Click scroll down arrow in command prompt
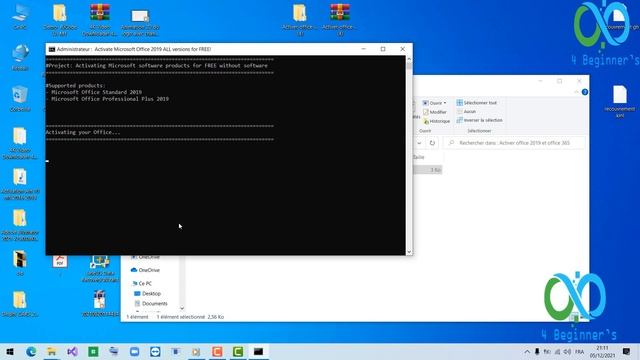The image size is (640, 360). (409, 252)
